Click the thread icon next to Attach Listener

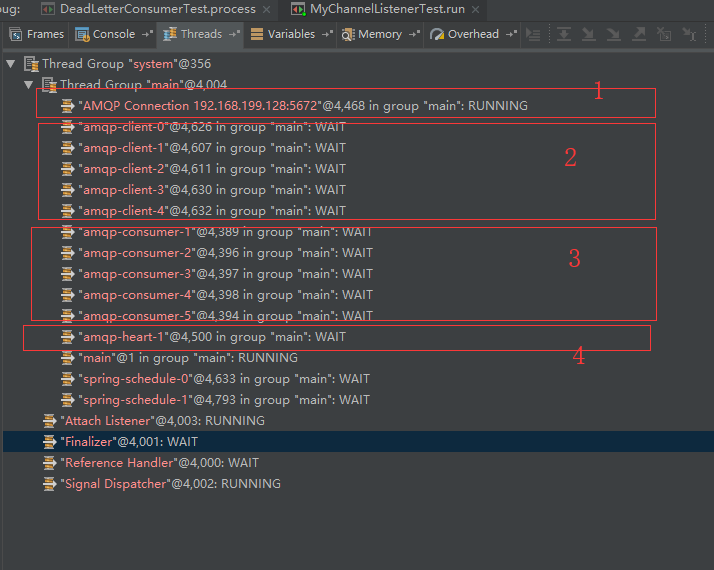pos(49,421)
